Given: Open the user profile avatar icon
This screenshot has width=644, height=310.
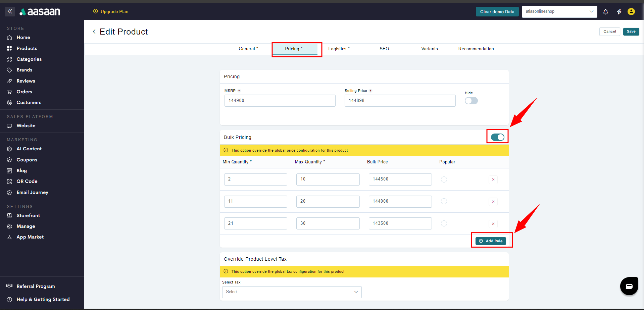Looking at the screenshot, I should 631,12.
